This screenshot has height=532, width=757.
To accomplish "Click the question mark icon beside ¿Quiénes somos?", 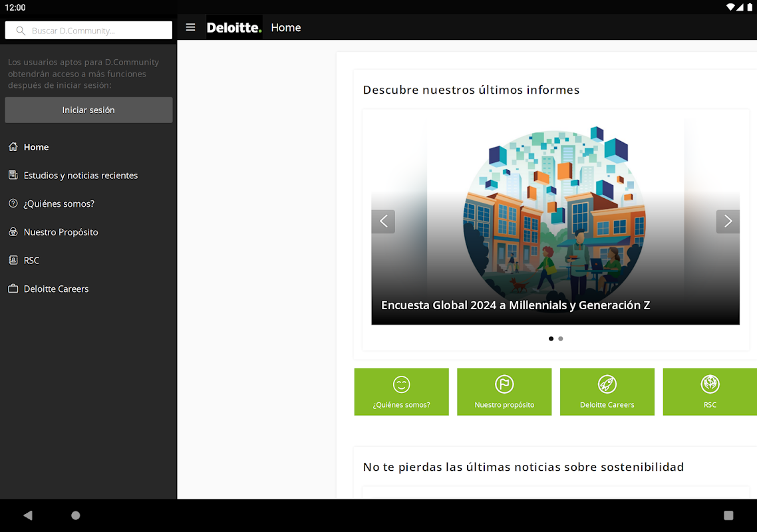I will 13,203.
